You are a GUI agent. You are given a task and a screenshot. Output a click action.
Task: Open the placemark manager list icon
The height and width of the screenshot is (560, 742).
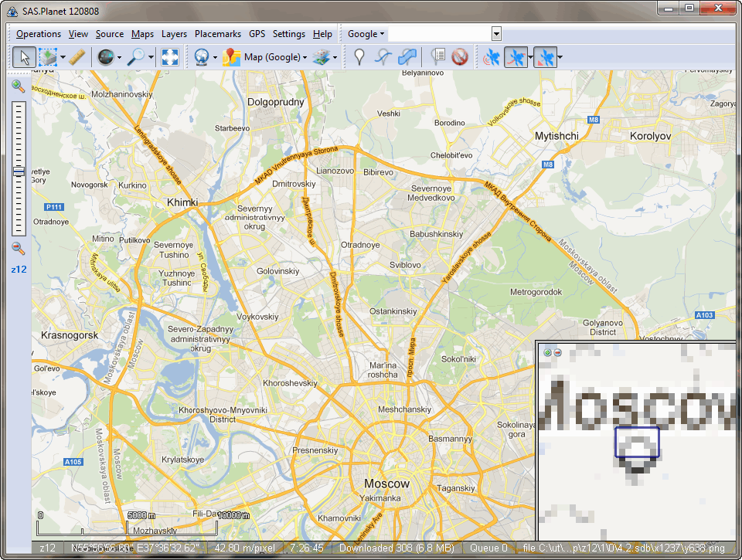coord(438,56)
